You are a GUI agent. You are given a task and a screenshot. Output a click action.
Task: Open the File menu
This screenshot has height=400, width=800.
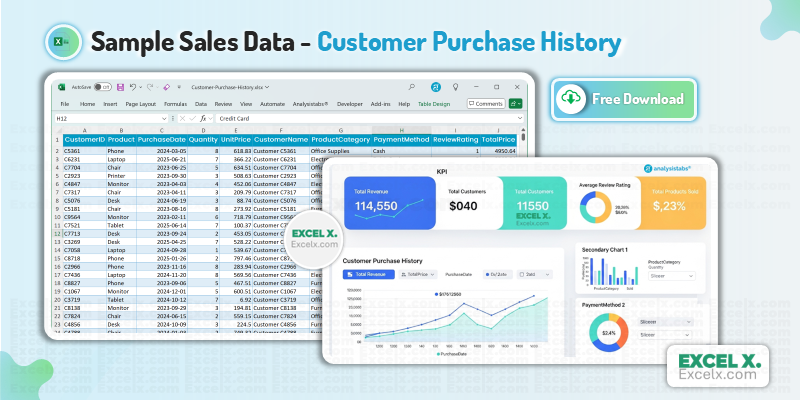65,104
